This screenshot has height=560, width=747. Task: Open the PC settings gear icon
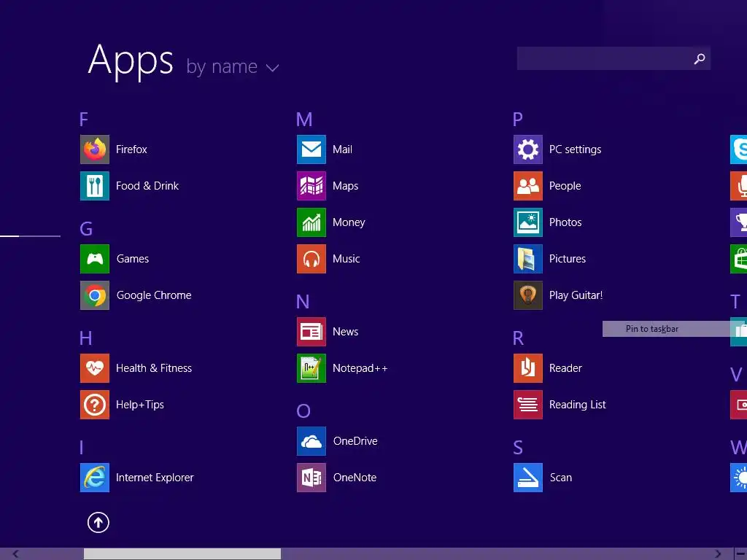tap(528, 149)
